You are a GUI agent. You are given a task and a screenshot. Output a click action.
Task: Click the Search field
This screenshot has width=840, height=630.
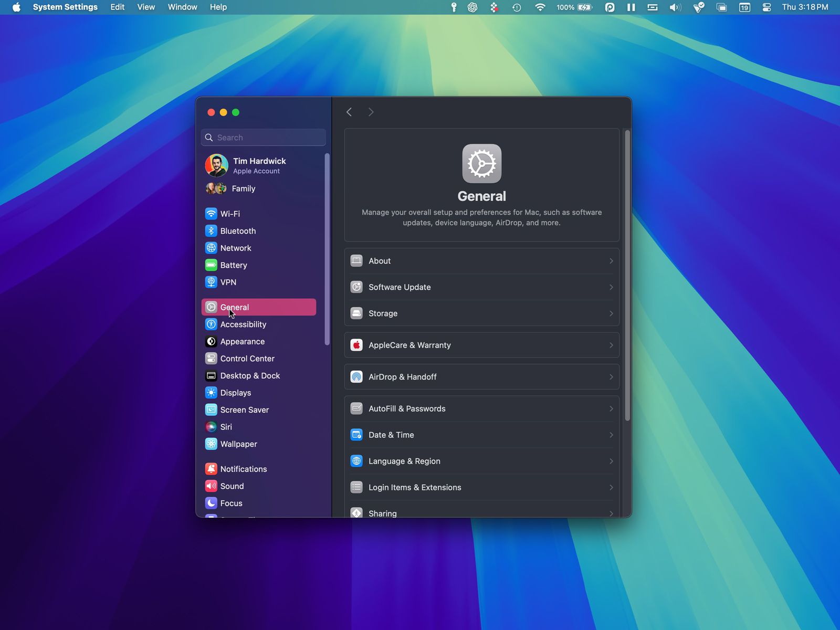263,138
